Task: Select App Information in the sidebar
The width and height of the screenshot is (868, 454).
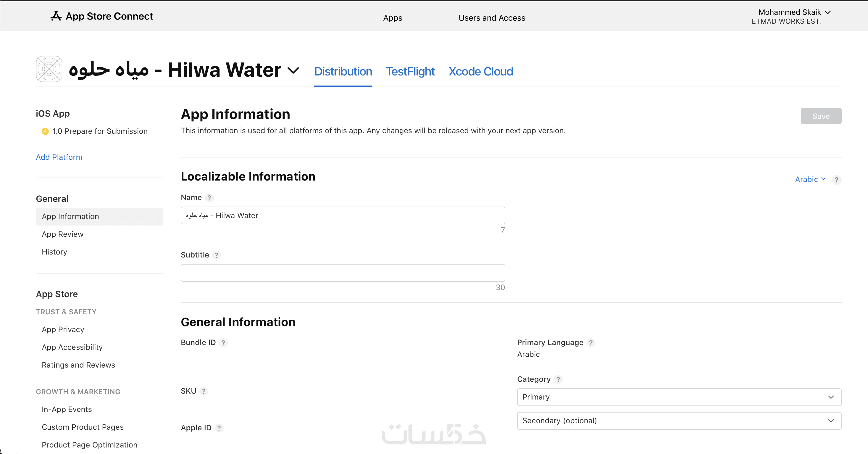Action: 99,216
